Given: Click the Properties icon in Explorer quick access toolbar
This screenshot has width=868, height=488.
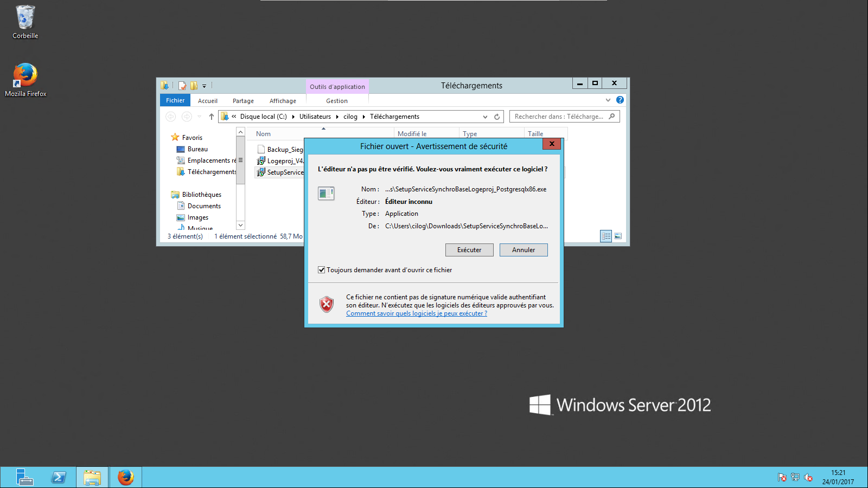Looking at the screenshot, I should (182, 86).
